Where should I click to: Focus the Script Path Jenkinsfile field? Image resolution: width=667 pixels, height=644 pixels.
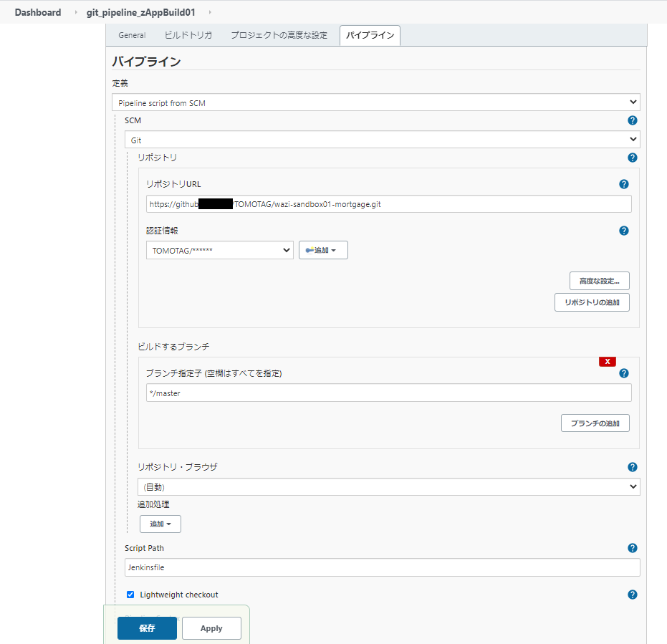tap(382, 567)
